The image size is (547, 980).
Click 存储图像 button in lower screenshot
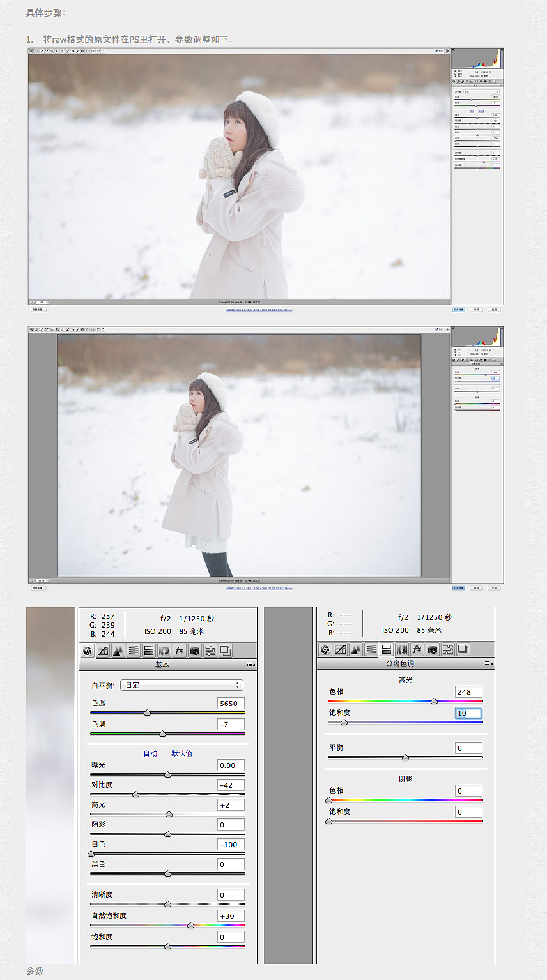point(38,588)
